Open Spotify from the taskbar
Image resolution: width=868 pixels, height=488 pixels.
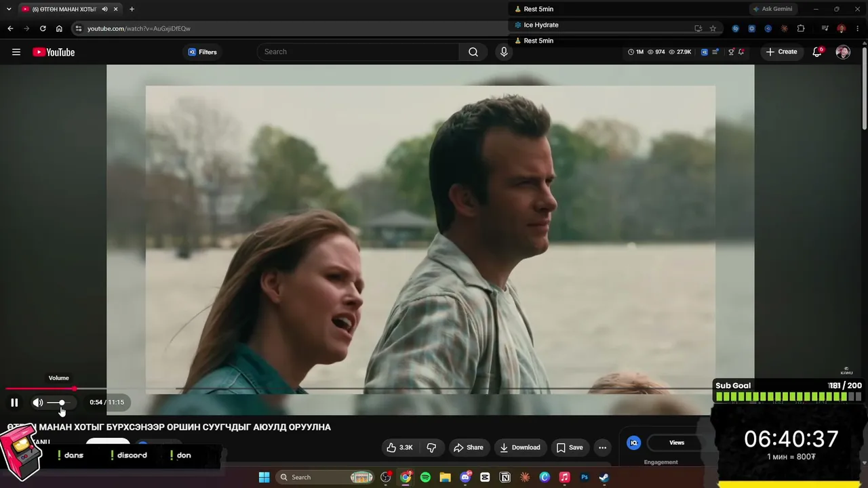pos(425,477)
